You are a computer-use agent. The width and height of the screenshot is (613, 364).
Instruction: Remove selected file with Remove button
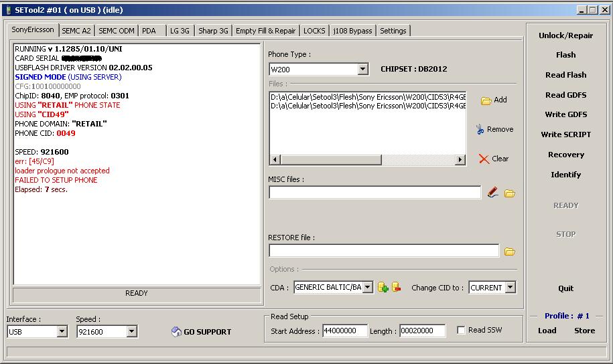point(494,129)
